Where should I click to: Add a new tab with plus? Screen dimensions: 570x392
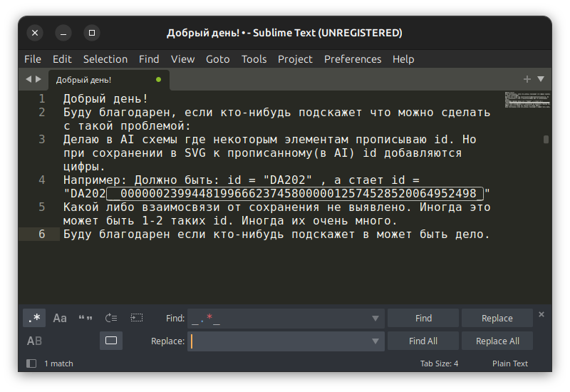coord(527,79)
